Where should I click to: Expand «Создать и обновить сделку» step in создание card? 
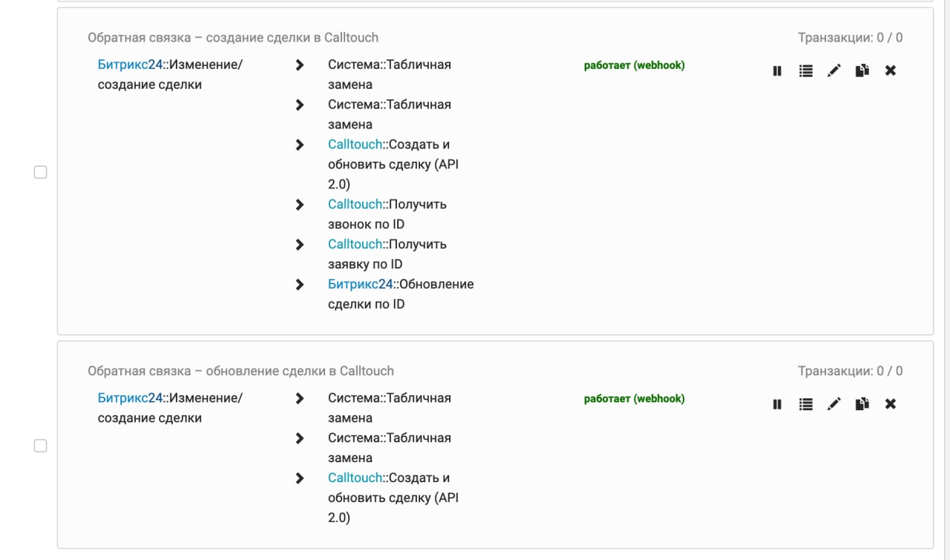(x=300, y=145)
